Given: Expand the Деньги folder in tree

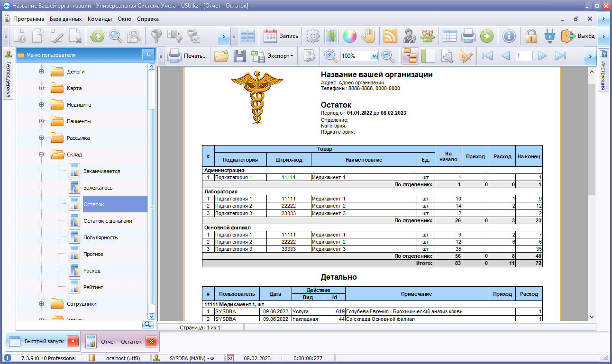Looking at the screenshot, I should (42, 72).
